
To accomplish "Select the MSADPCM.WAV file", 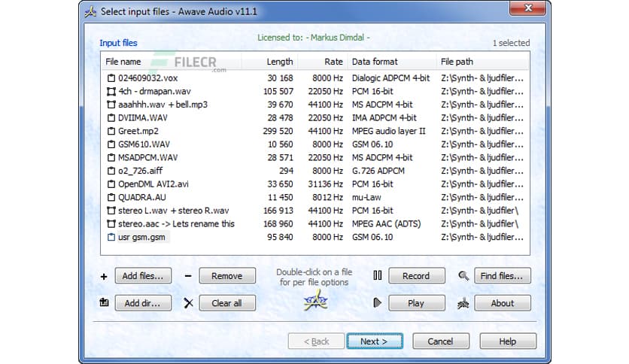I will pyautogui.click(x=315, y=157).
